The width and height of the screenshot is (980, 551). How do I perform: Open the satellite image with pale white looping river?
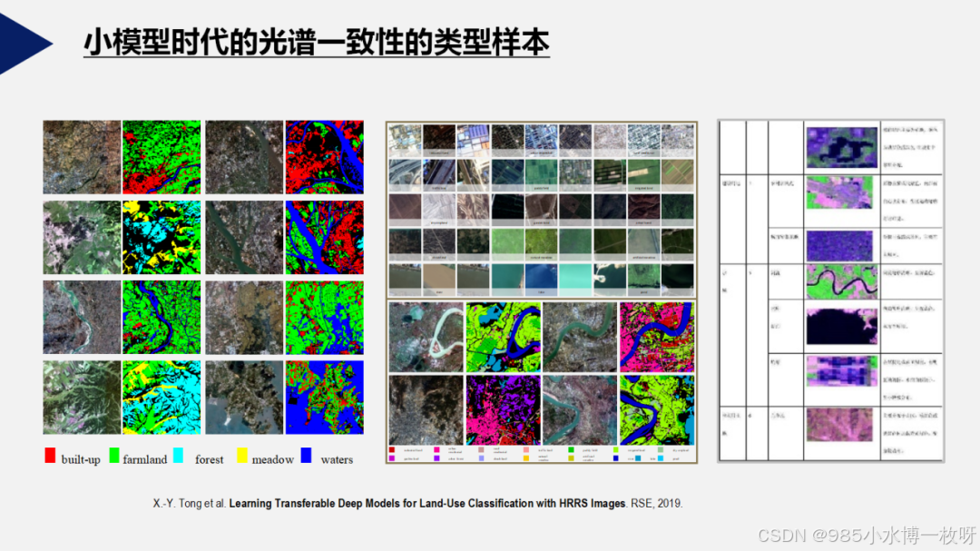[x=426, y=337]
